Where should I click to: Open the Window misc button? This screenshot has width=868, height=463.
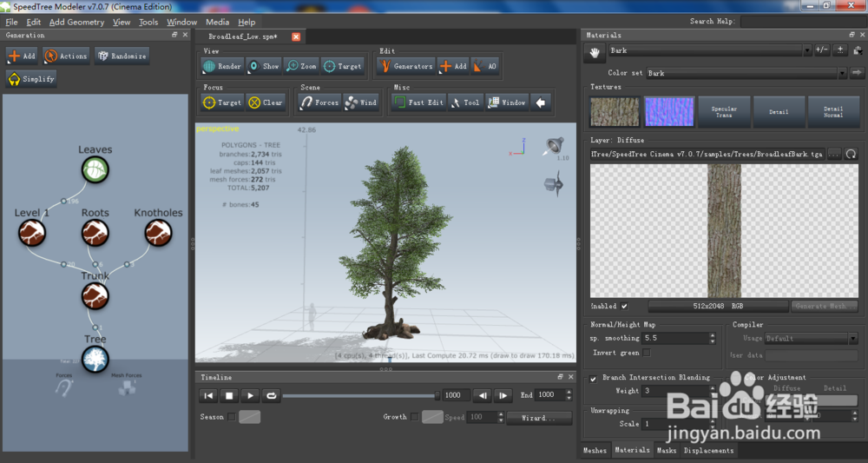pos(508,103)
